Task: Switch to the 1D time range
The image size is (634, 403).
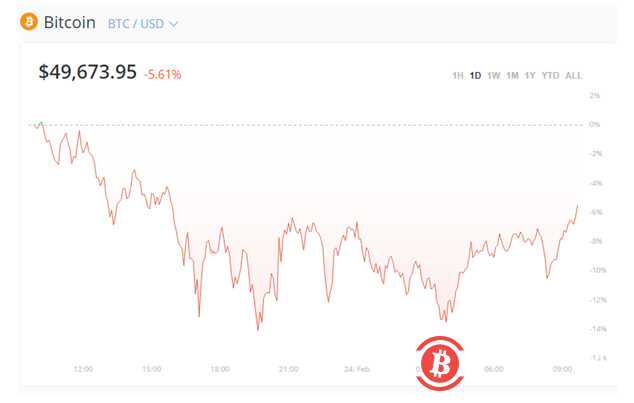Action: (475, 75)
